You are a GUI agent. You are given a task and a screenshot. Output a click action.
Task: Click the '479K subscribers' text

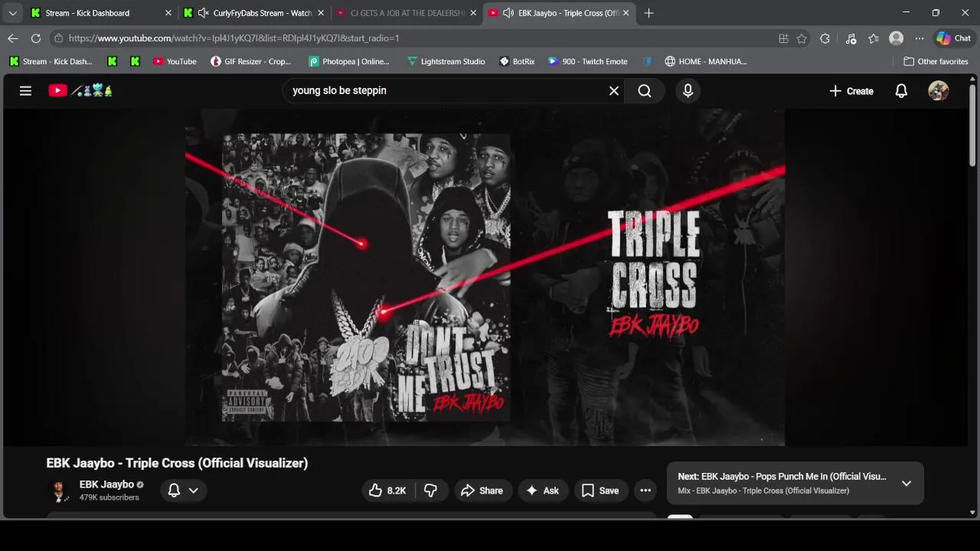pos(109,497)
